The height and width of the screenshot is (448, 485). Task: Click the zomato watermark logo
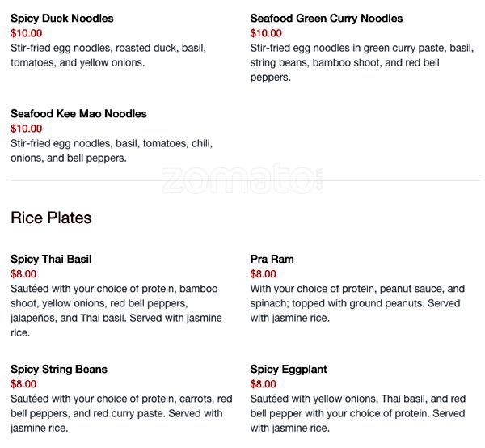click(x=242, y=180)
